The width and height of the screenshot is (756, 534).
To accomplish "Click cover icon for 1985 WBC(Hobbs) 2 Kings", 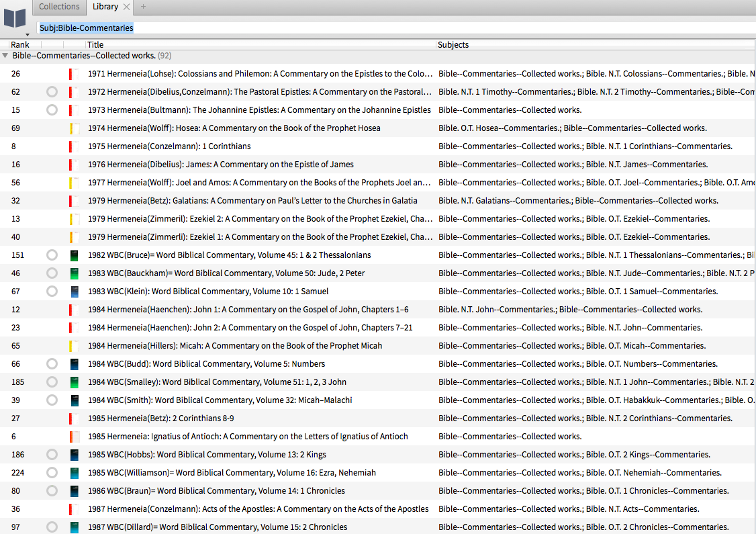I will pos(74,455).
